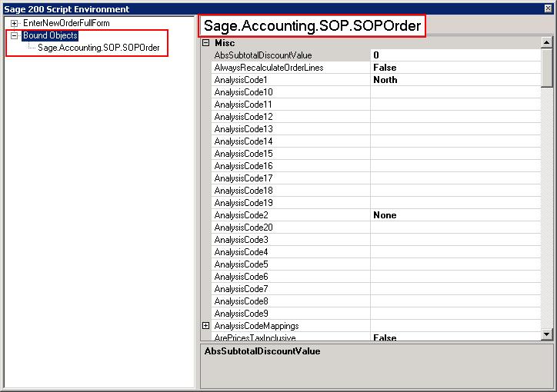The height and width of the screenshot is (392, 557).
Task: Collapse the Bound Objects tree node
Action: (14, 35)
